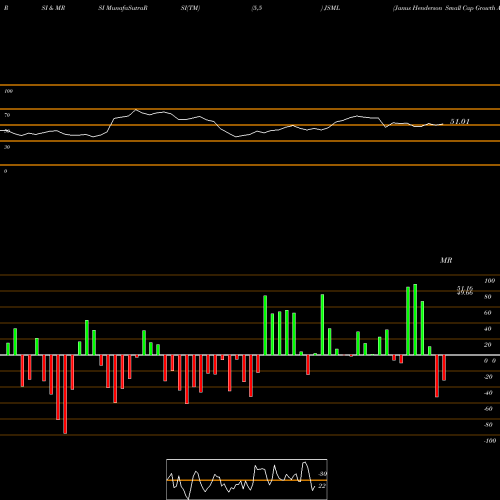500x500 pixels.
Task: Click the 'Janus Henderson Small Cap Growth' title
Action: tap(444, 8)
